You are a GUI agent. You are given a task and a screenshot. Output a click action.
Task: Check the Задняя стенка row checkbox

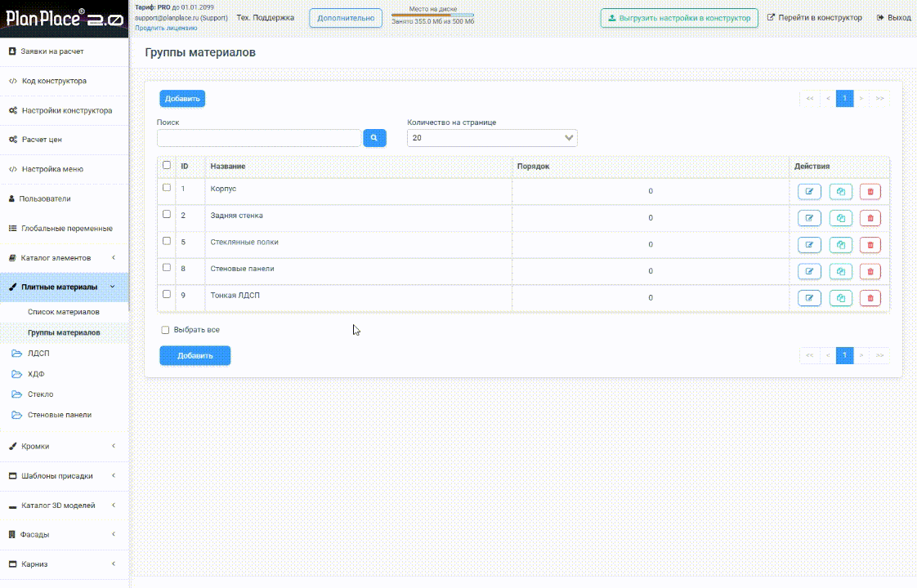click(x=167, y=215)
